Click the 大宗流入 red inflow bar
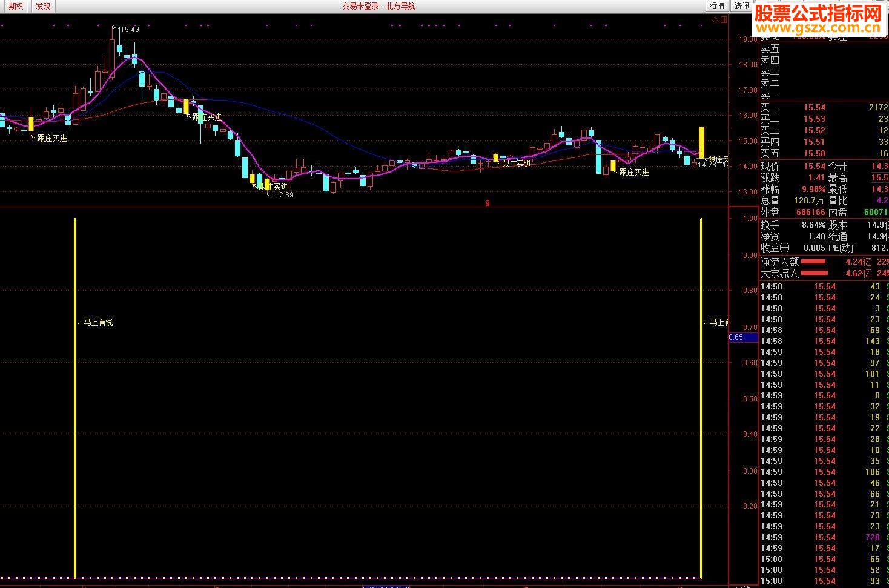The height and width of the screenshot is (588, 889). pyautogui.click(x=813, y=273)
